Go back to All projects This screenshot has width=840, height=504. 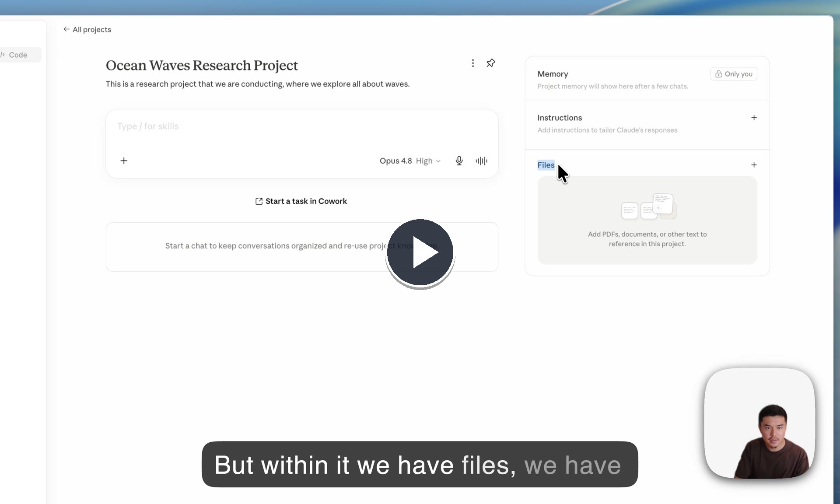click(x=87, y=29)
